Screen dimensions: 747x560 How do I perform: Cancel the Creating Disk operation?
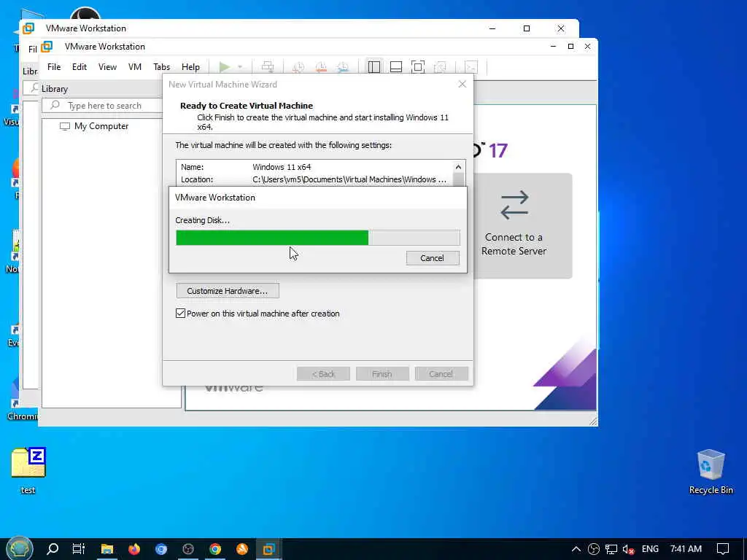pyautogui.click(x=433, y=258)
